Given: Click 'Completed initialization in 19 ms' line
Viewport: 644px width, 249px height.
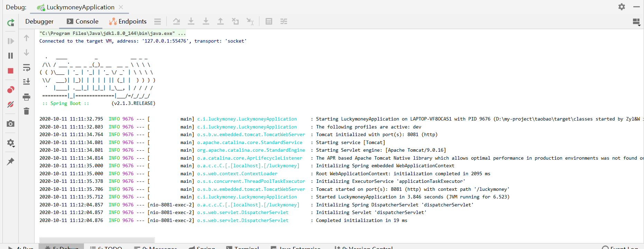Looking at the screenshot, I should (361, 220).
